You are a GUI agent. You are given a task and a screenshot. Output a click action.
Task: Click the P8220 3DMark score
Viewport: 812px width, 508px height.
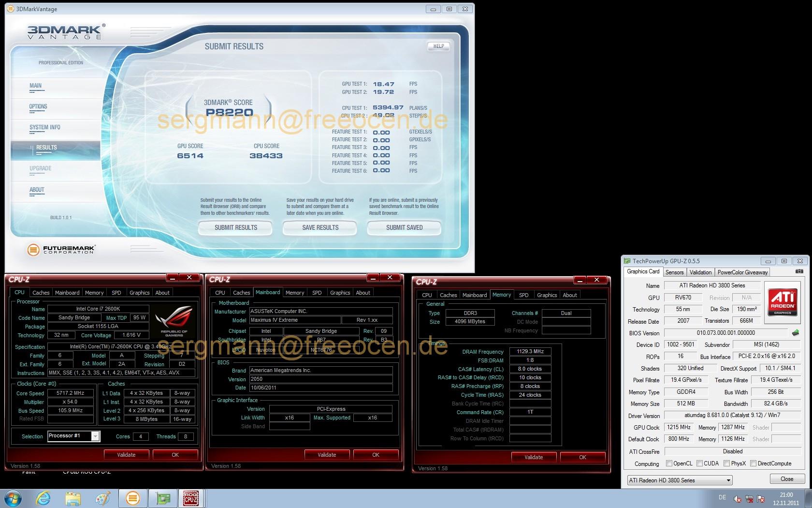[x=229, y=112]
